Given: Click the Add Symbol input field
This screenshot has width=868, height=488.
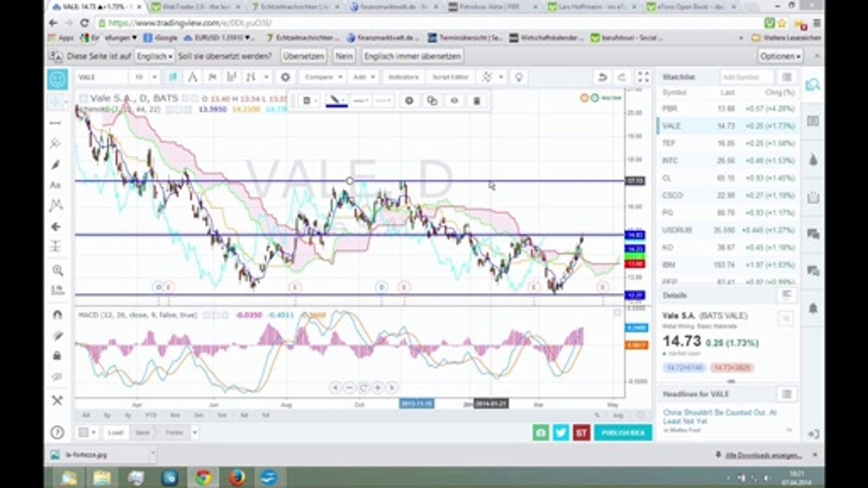Looking at the screenshot, I should click(x=747, y=77).
